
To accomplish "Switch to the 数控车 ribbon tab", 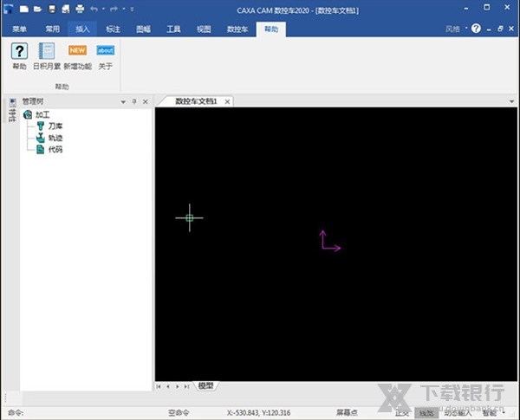I will pyautogui.click(x=237, y=29).
